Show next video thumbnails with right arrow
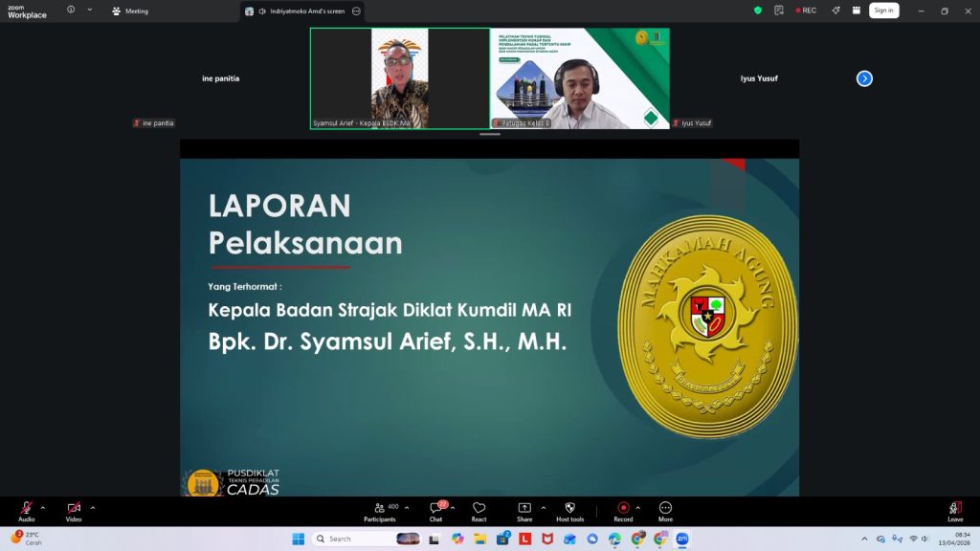 click(x=864, y=78)
